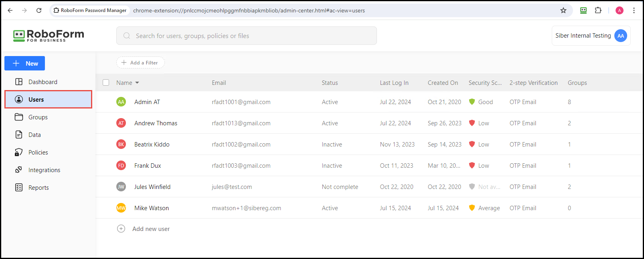Toggle the select-all checkbox in table header
The image size is (644, 259).
106,83
